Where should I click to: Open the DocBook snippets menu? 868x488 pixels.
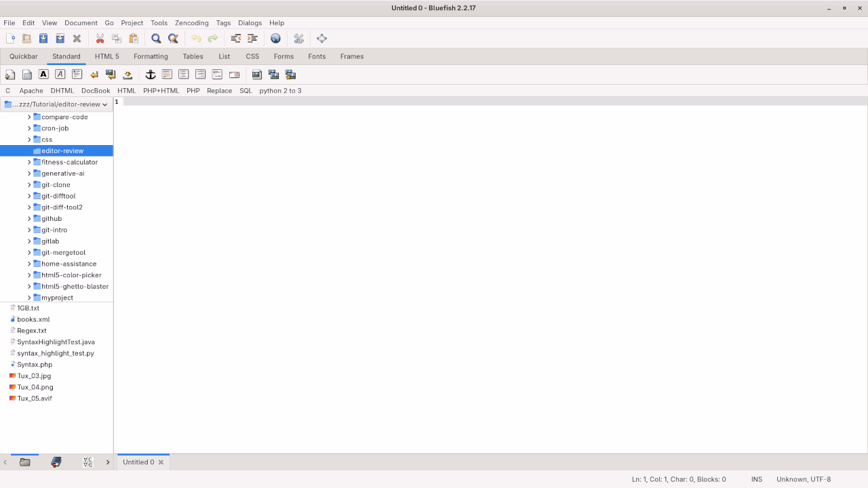click(x=96, y=91)
